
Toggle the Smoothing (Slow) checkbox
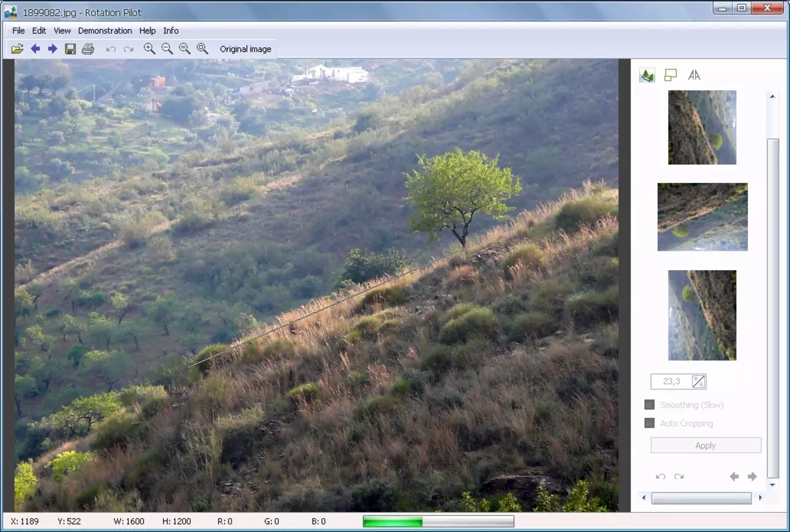pos(650,404)
